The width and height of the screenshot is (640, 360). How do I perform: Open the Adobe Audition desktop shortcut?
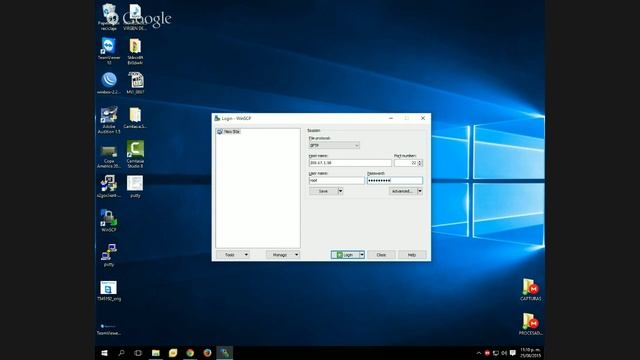tap(109, 120)
